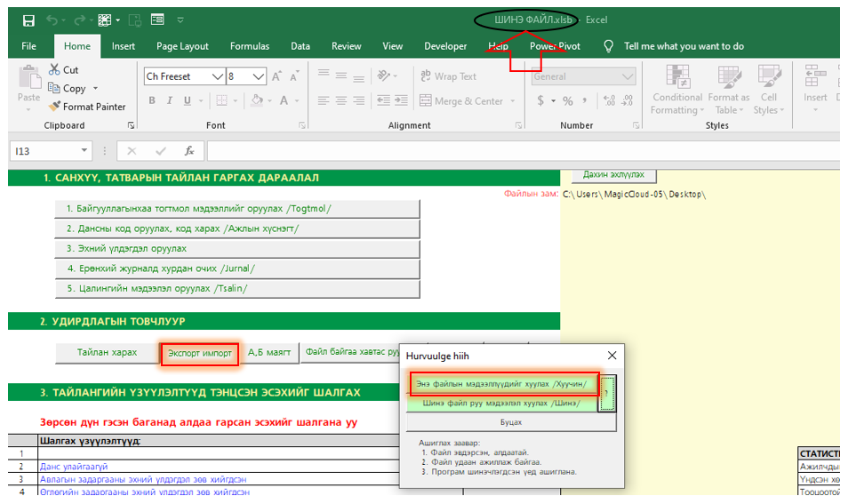Click the Save icon in quick access toolbar
This screenshot has height=504, width=848.
(28, 20)
